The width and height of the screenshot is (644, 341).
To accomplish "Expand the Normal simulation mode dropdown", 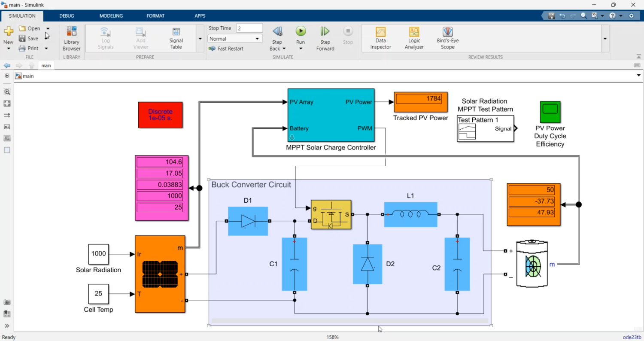I will click(x=257, y=39).
